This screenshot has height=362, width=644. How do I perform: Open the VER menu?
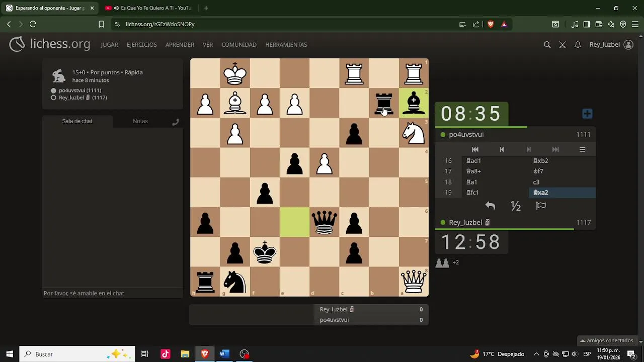click(x=208, y=45)
